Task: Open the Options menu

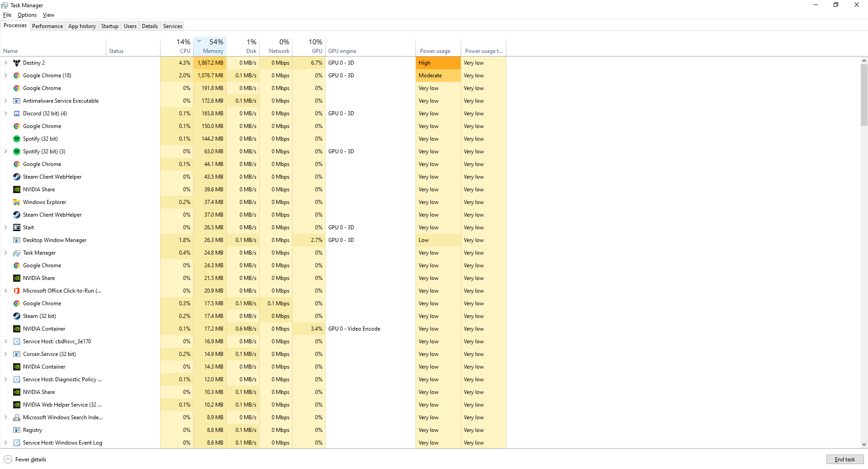Action: [x=27, y=15]
